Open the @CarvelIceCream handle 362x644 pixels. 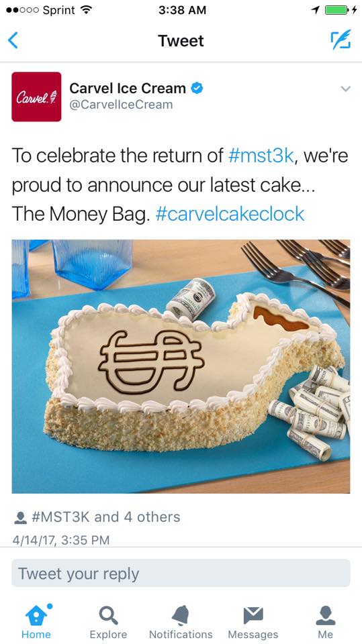click(121, 105)
